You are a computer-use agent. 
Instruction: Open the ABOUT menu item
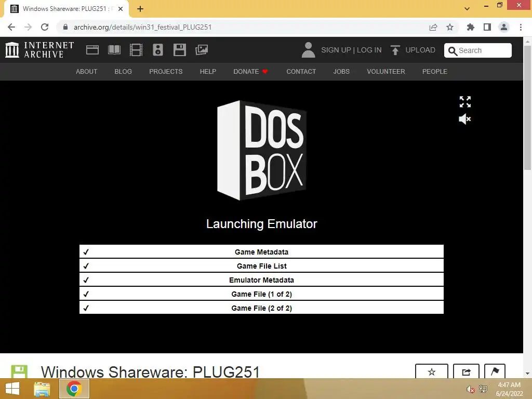(87, 72)
